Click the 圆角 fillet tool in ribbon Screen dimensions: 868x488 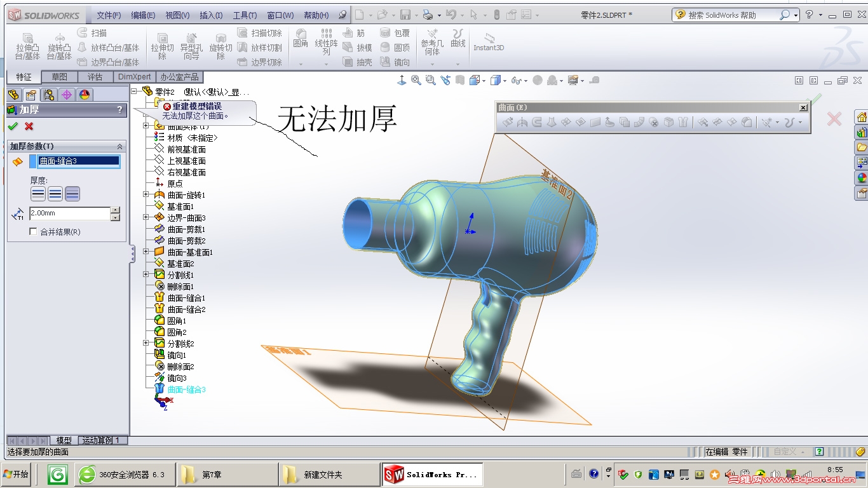(x=301, y=39)
